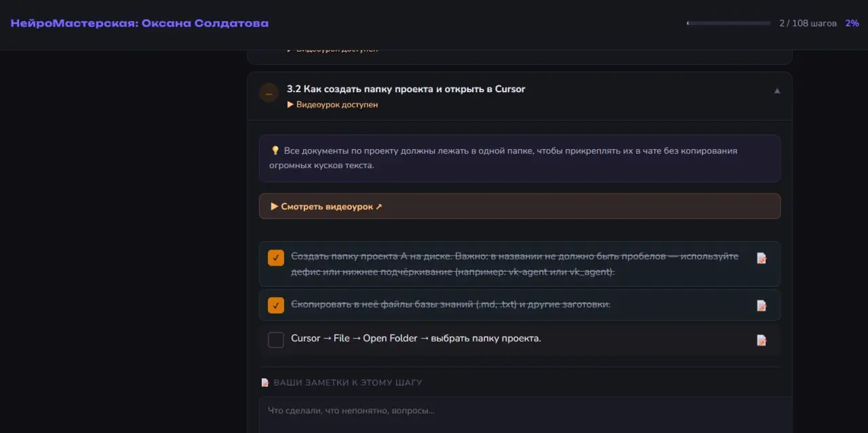
Task: Click the 'ВАШИ ЗАМЕТКИ К ЭТОМУ ШАГУ' heading
Action: coord(348,383)
